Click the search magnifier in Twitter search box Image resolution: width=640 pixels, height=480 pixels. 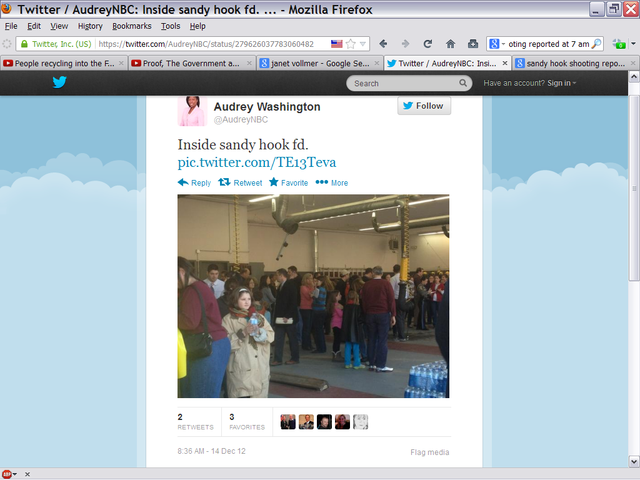pos(463,83)
